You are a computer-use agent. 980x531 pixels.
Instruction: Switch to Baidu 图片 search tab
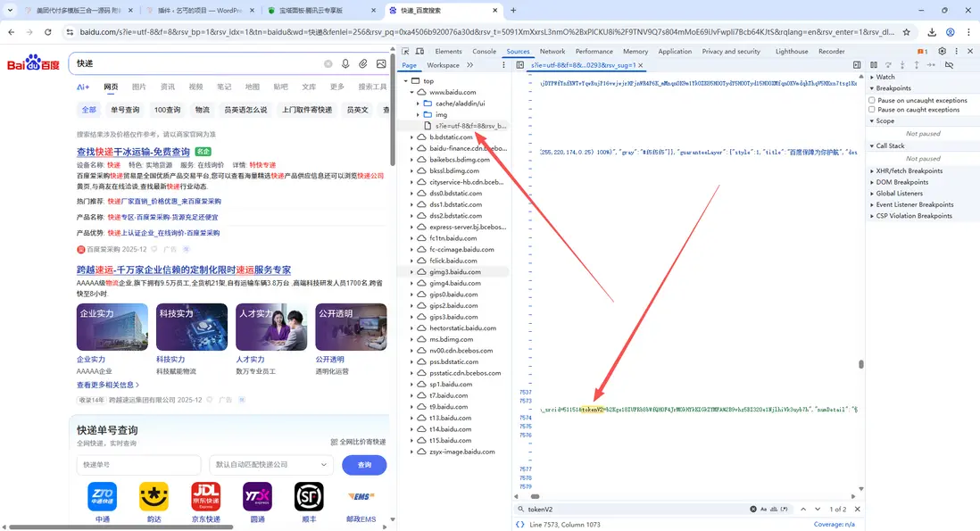coord(138,87)
